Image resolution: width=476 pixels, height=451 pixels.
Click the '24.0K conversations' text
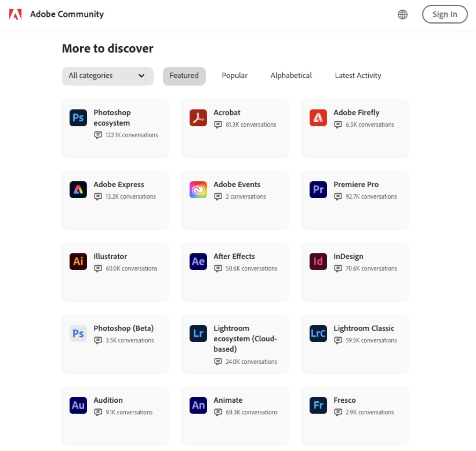251,362
